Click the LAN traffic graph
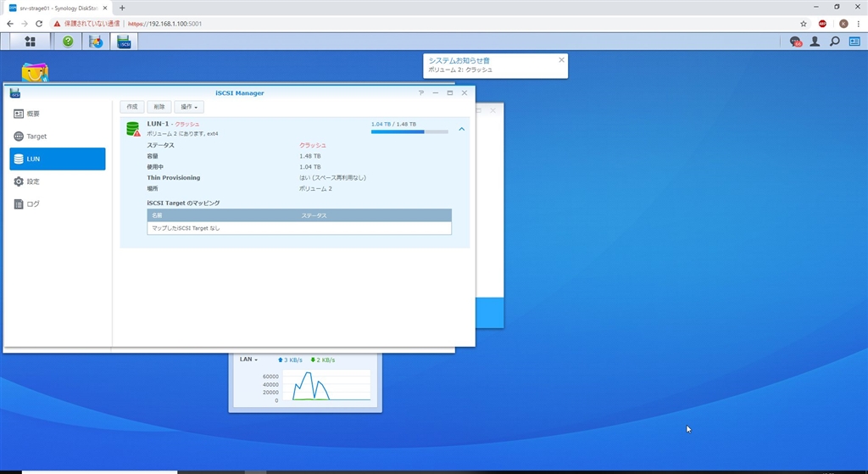868x474 pixels. click(x=326, y=385)
